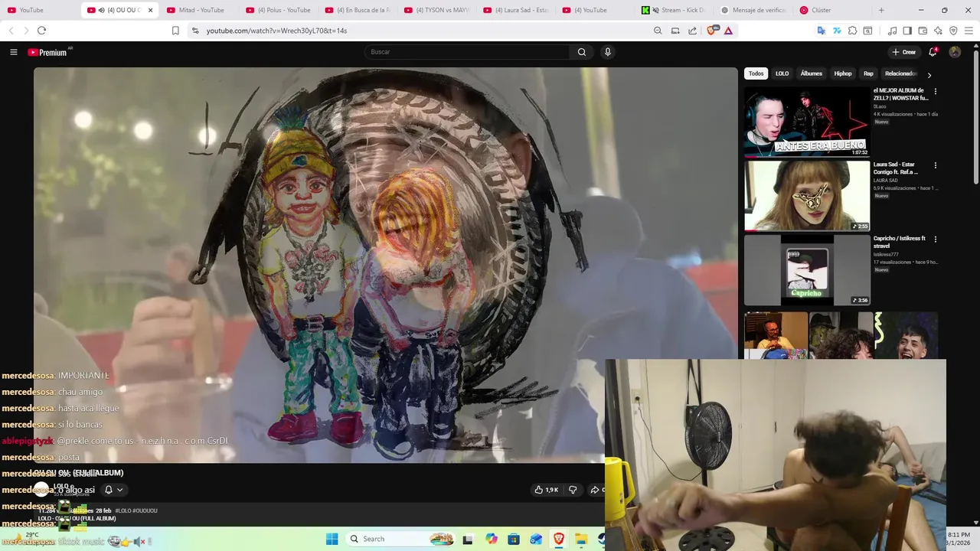Start voice search with the microphone icon
This screenshot has height=551, width=980.
point(608,52)
